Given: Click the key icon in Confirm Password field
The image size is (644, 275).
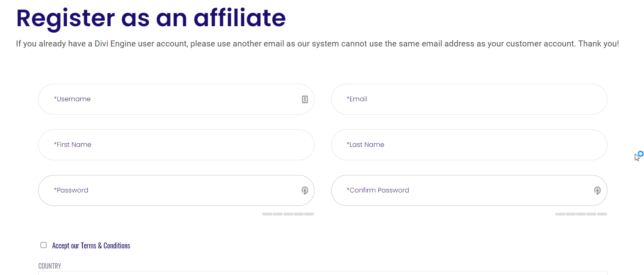Looking at the screenshot, I should click(x=597, y=190).
